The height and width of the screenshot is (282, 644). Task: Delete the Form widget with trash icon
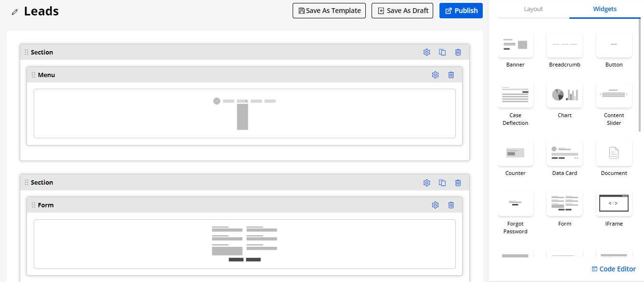451,205
